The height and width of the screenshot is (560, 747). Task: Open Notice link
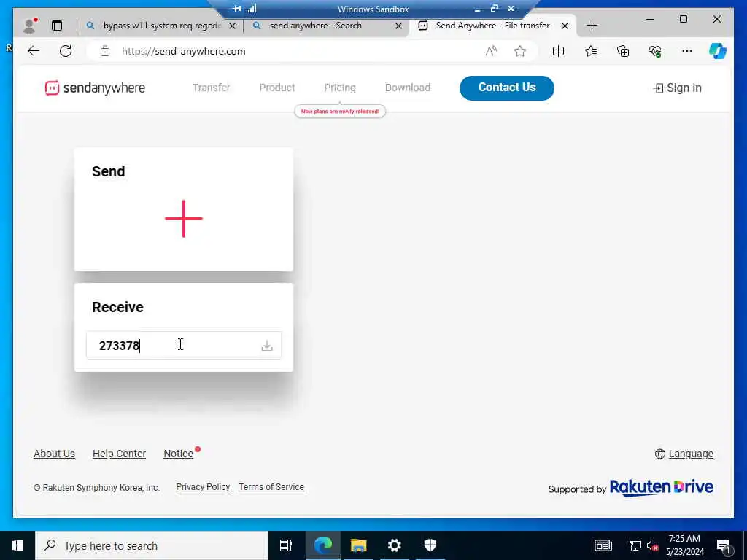pos(178,454)
